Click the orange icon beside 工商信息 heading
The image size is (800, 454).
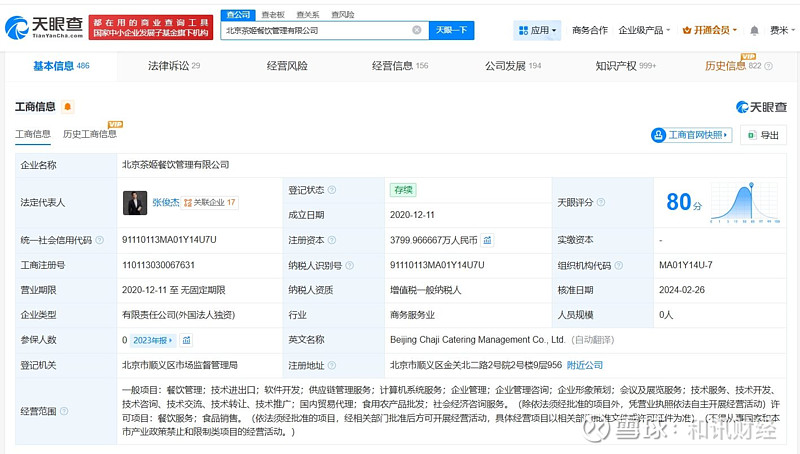[x=68, y=106]
